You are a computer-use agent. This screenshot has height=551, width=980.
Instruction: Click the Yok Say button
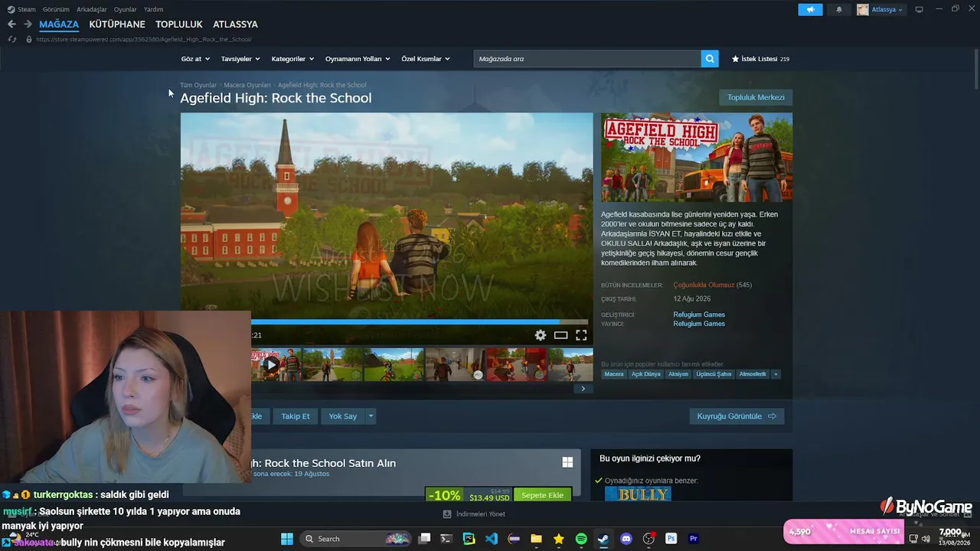[343, 416]
